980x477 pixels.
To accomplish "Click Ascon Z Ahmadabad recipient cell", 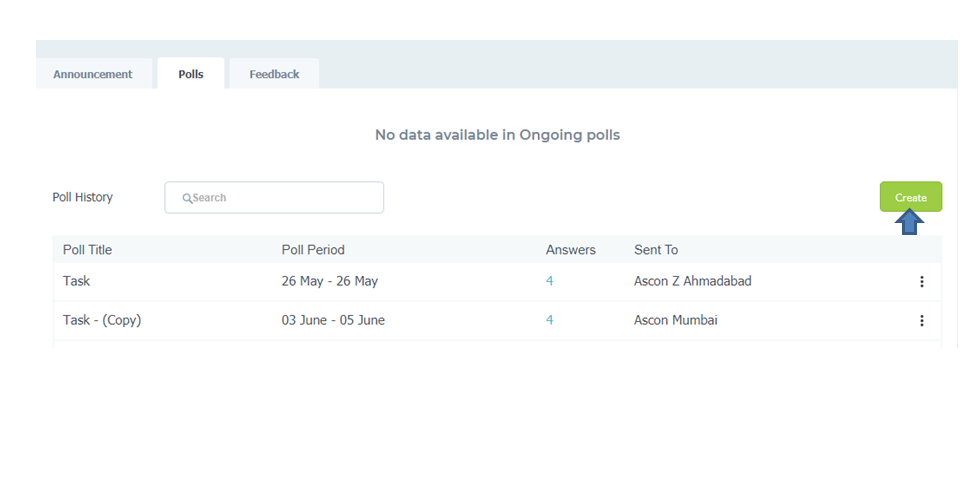I will point(692,281).
